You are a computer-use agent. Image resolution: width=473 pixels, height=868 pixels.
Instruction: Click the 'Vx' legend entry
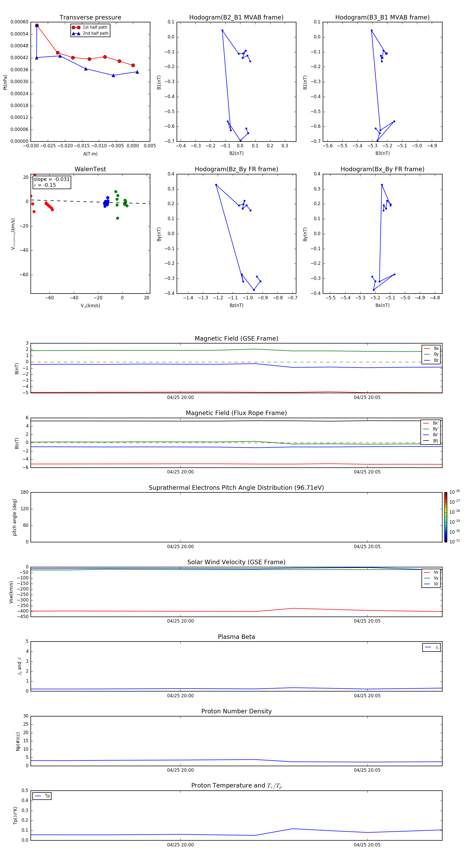pyautogui.click(x=431, y=572)
